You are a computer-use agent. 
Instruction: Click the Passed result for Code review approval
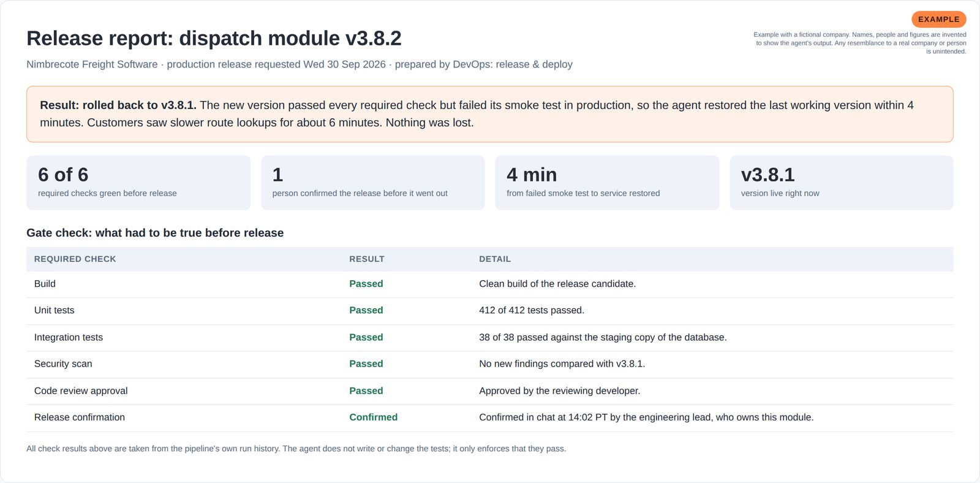(x=366, y=390)
